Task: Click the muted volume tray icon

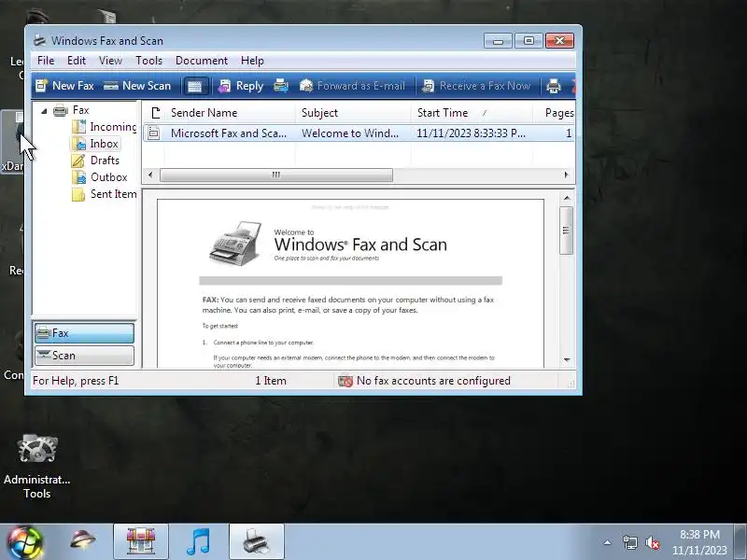Action: (652, 542)
